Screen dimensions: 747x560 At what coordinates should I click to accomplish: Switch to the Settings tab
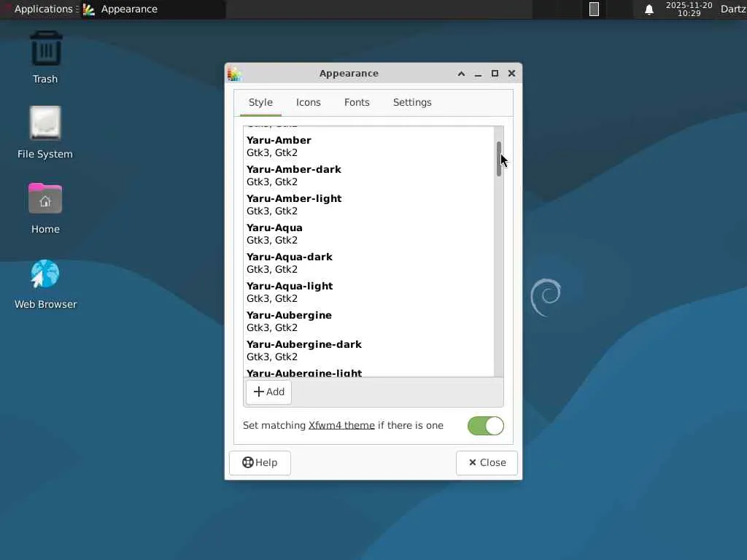412,102
